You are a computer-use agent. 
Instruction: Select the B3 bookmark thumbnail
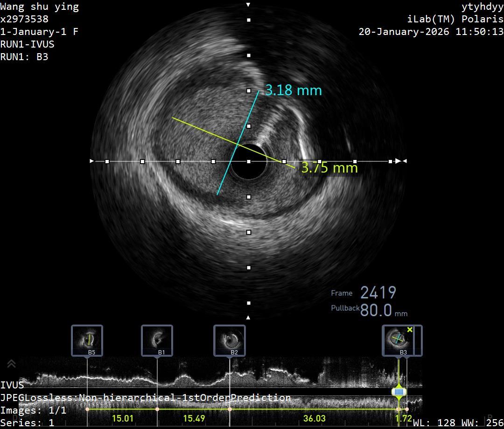398,340
